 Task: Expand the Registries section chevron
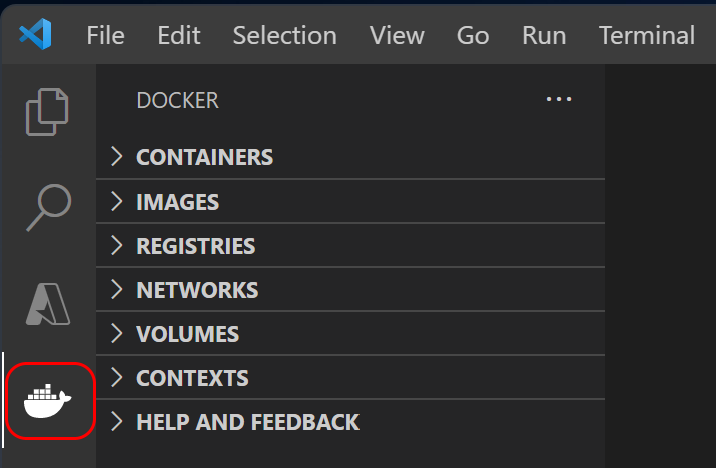pos(117,246)
